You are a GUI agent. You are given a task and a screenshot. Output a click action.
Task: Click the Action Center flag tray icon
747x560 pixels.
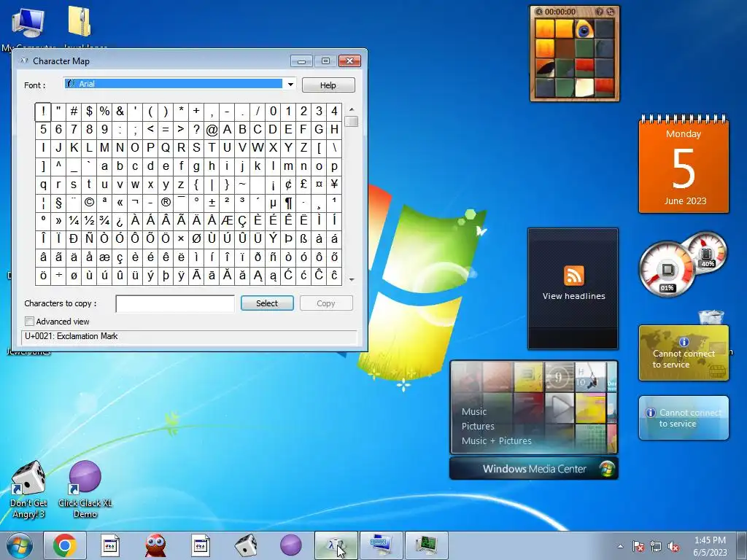click(x=638, y=546)
